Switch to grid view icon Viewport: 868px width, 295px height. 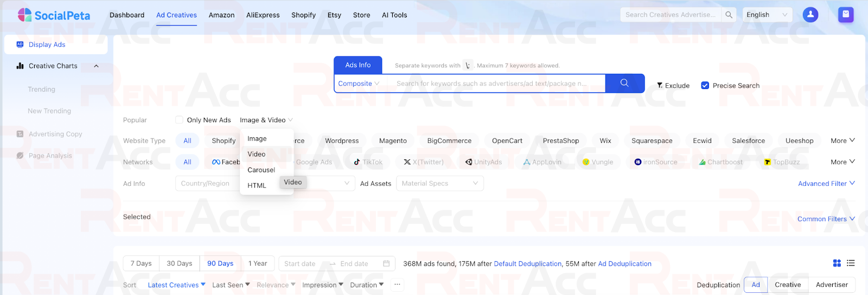point(837,263)
